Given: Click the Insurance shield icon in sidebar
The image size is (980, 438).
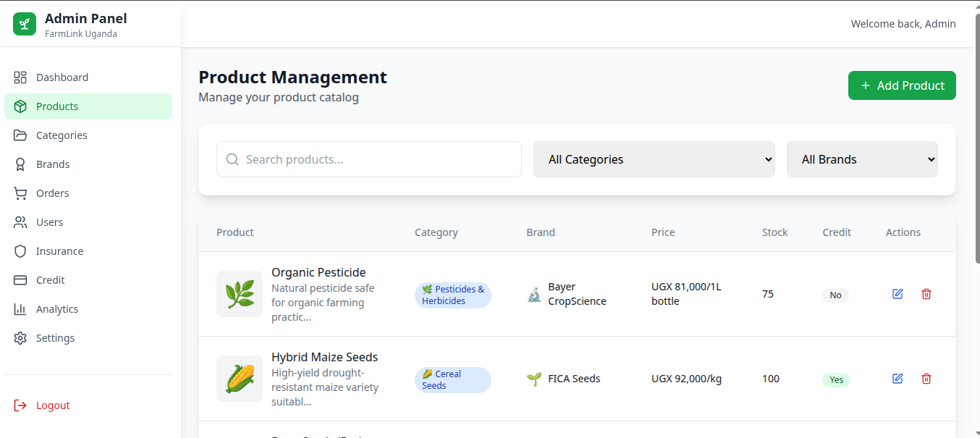Looking at the screenshot, I should point(20,251).
